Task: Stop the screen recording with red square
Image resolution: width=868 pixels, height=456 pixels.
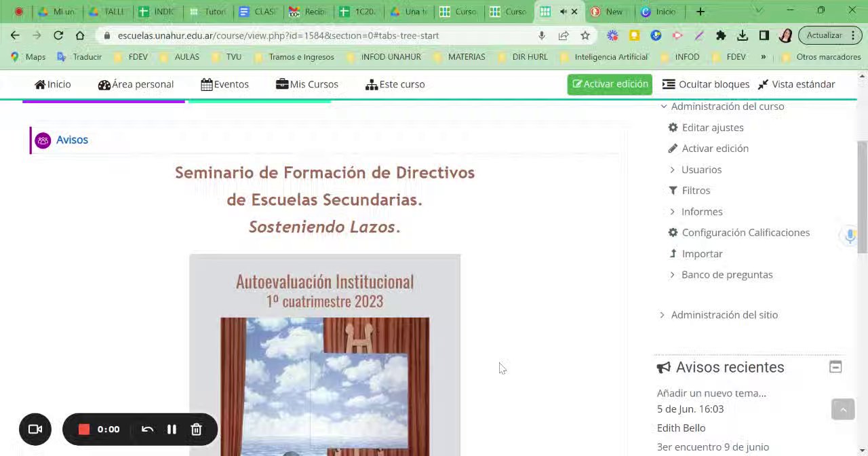Action: tap(84, 429)
